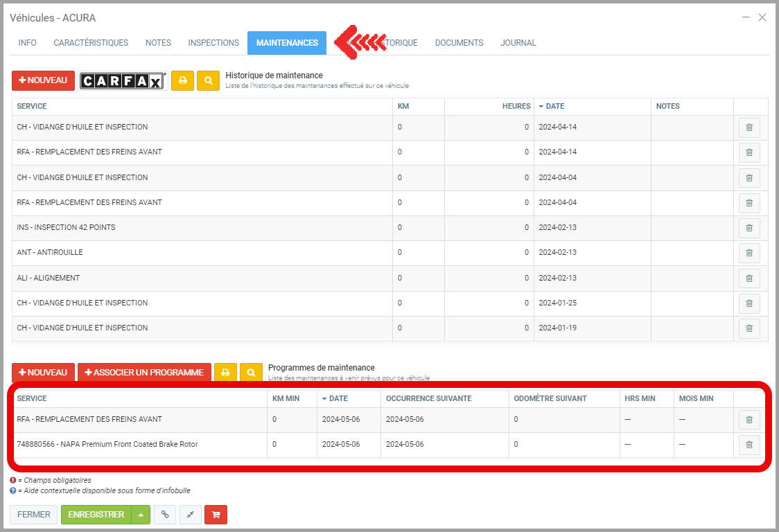This screenshot has height=532, width=779.
Task: Print the maintenance history list
Action: [x=182, y=81]
